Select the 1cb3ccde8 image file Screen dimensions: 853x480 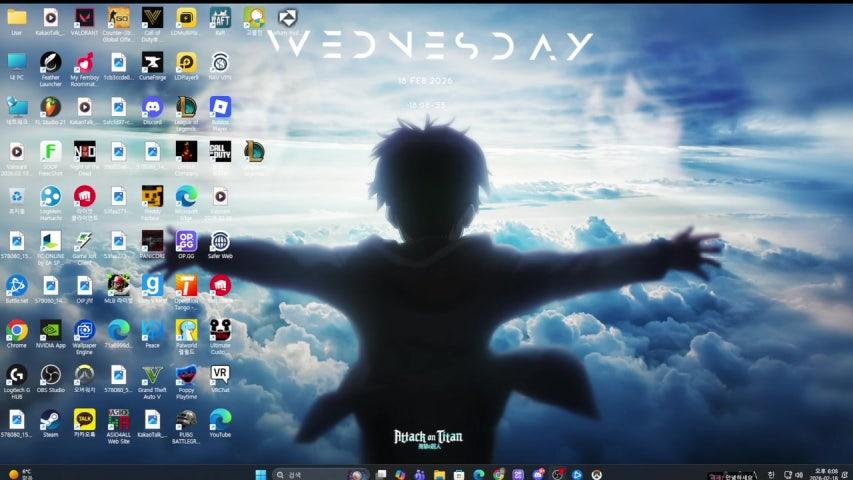click(x=118, y=66)
